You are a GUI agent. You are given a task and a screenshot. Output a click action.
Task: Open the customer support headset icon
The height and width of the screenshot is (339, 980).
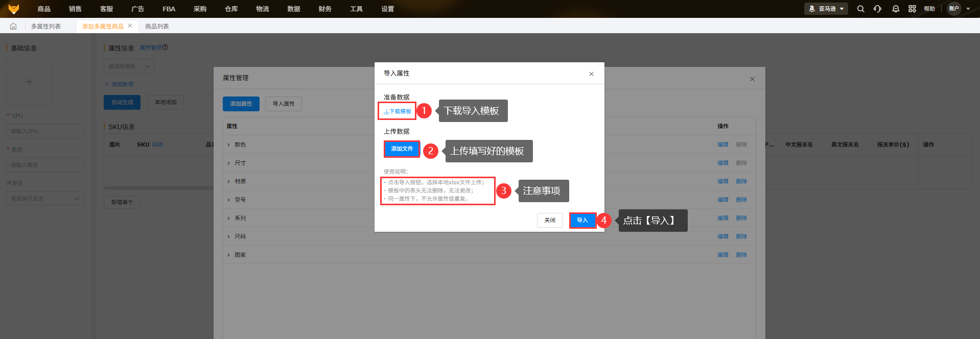(x=877, y=9)
